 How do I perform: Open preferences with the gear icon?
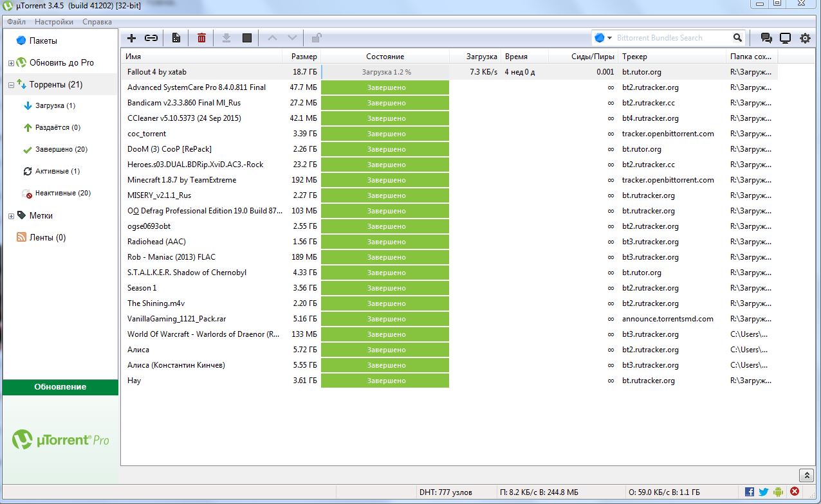[805, 38]
